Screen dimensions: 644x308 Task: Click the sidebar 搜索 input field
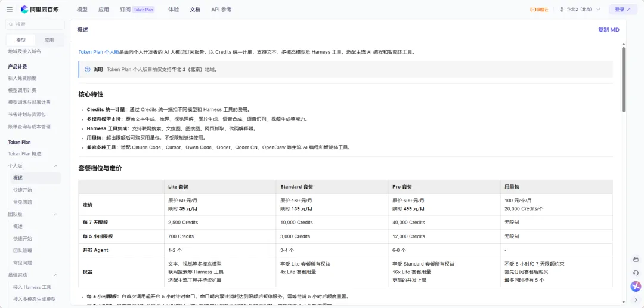click(x=35, y=24)
